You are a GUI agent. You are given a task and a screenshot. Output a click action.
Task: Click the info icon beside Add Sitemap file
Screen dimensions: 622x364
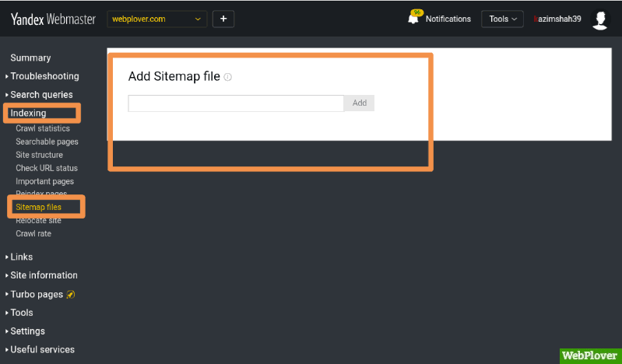pos(227,77)
